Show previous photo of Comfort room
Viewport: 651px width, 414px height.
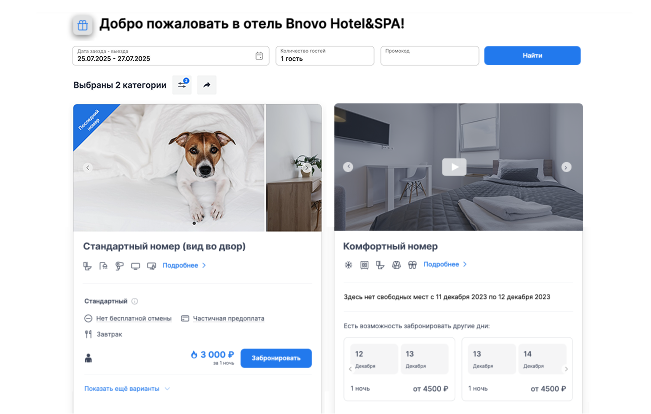[x=348, y=167]
